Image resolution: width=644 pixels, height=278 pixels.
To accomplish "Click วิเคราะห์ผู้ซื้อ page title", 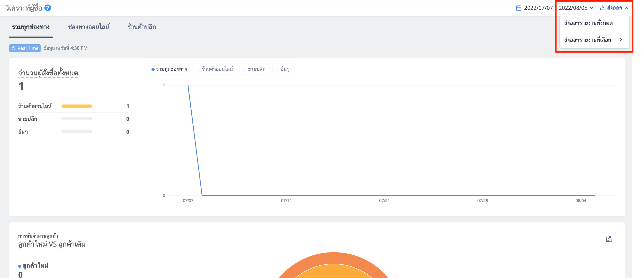I will tap(24, 8).
